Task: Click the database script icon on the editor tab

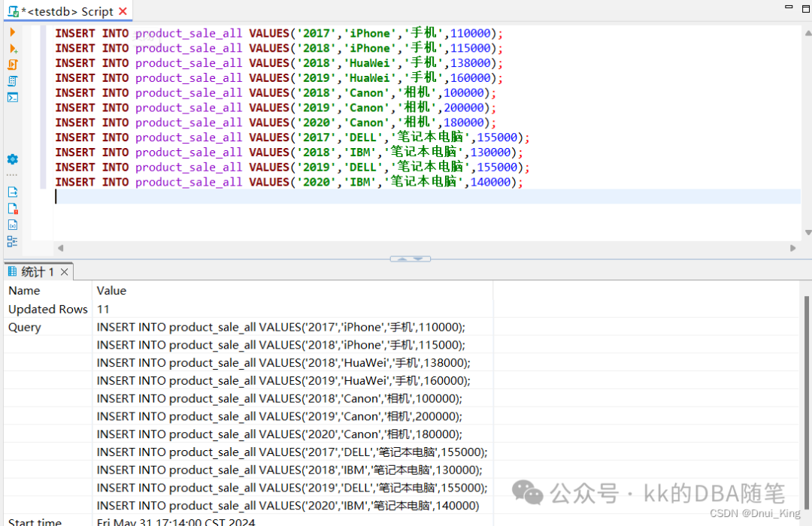Action: tap(14, 11)
